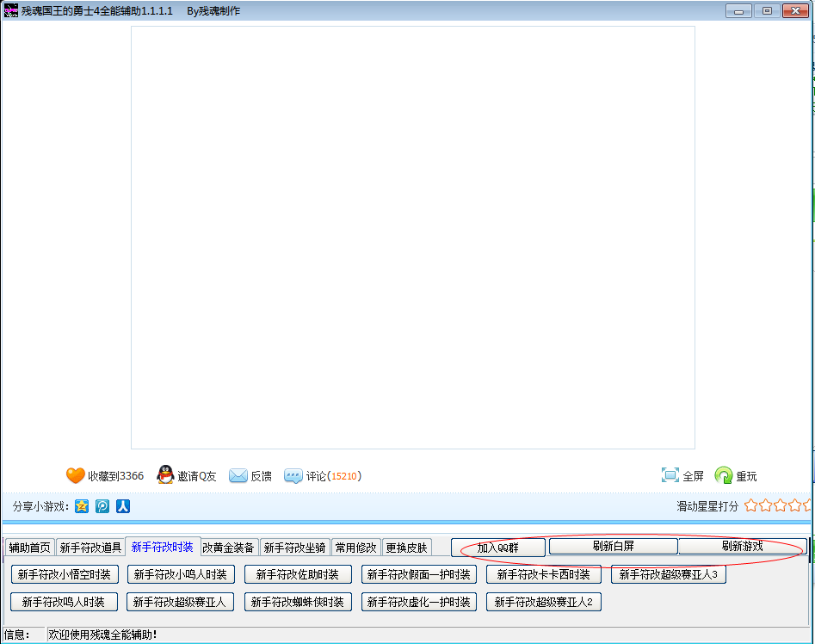Share via the yellow star Qzone icon
The image size is (815, 644).
click(82, 506)
